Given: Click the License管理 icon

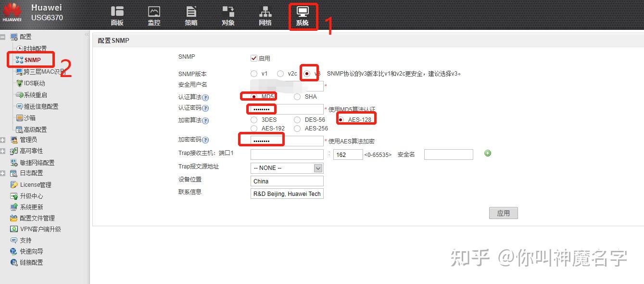Looking at the screenshot, I should tap(14, 185).
